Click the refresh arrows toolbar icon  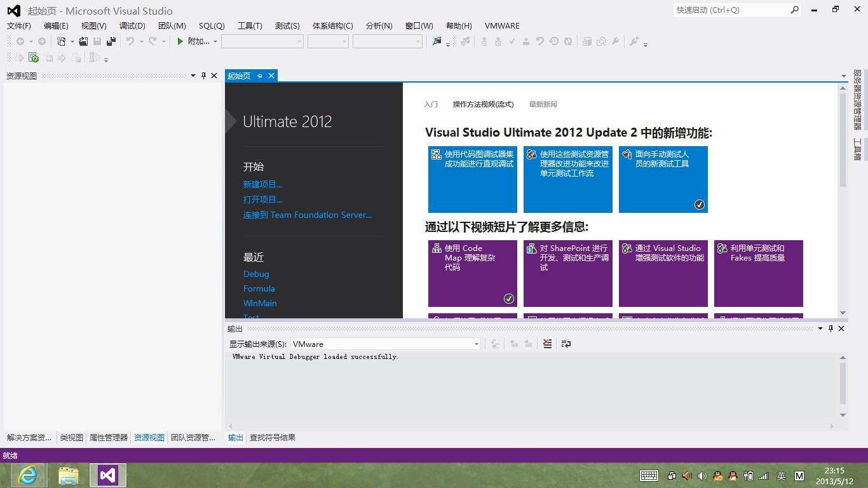(x=568, y=41)
